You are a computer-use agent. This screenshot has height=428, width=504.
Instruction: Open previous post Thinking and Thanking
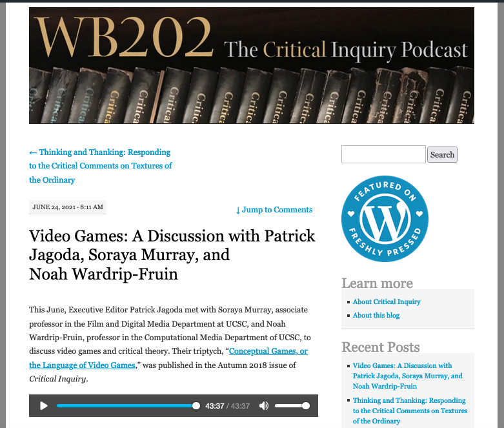[100, 166]
